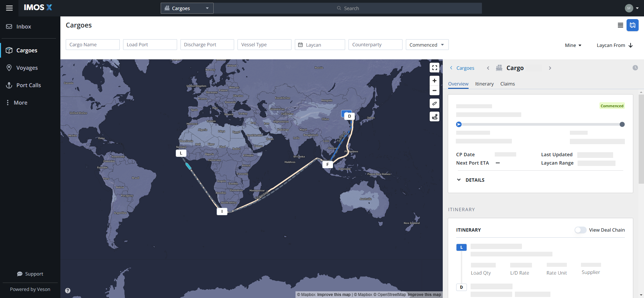The height and width of the screenshot is (298, 644).
Task: Open the history clock icon
Action: coord(635,68)
